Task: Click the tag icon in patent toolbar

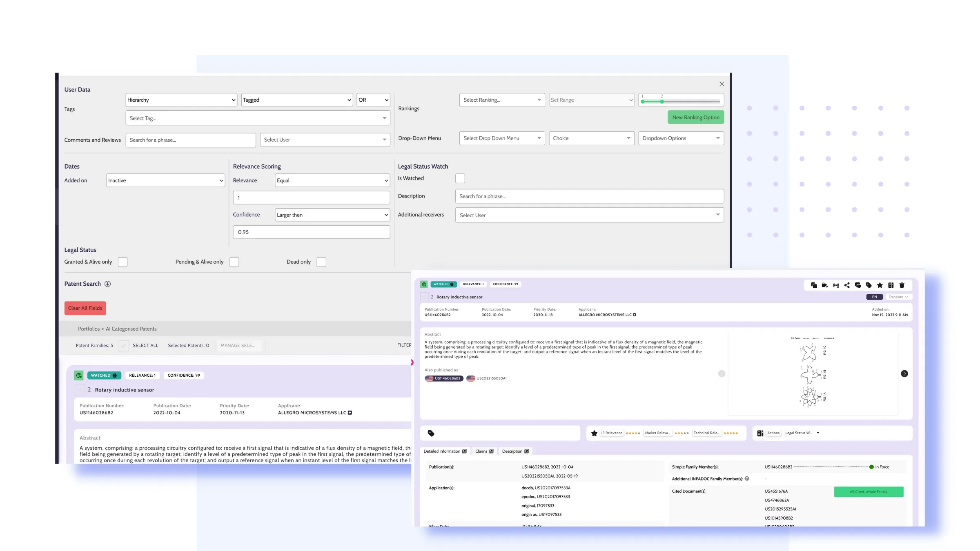Action: click(869, 285)
